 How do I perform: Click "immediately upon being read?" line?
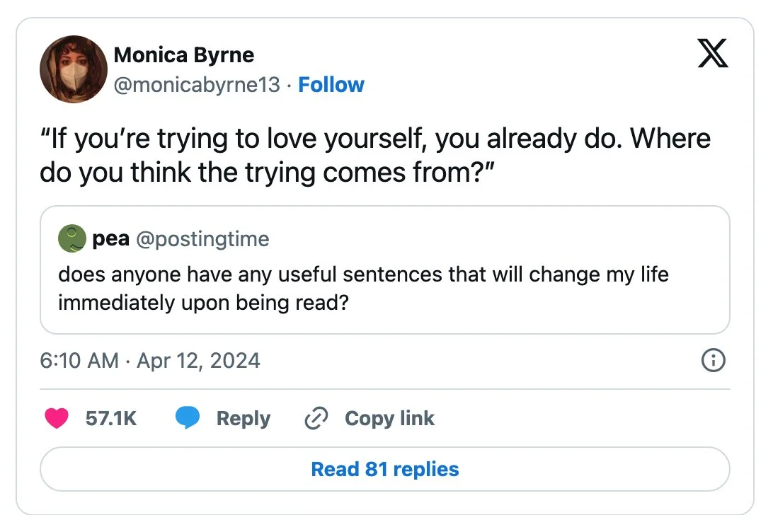pos(204,303)
